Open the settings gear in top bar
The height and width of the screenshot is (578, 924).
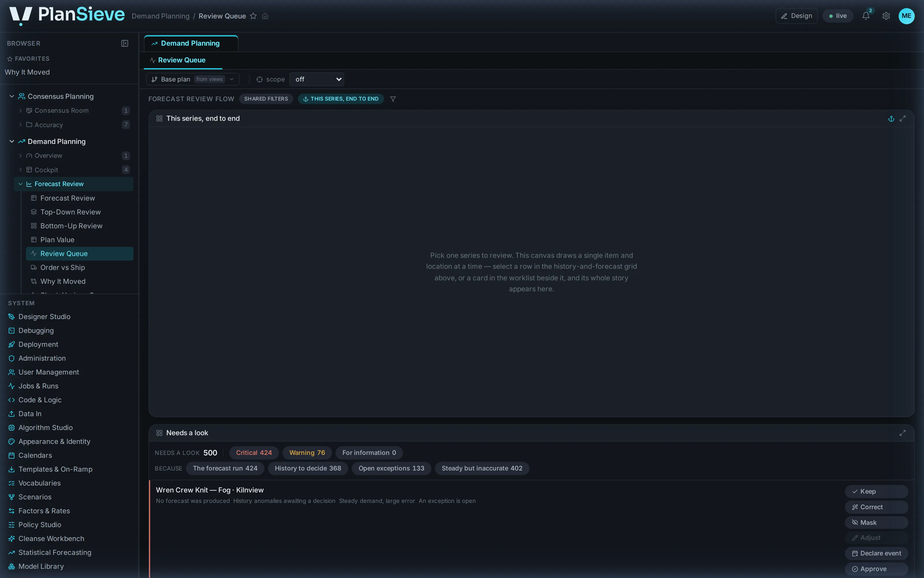(886, 16)
